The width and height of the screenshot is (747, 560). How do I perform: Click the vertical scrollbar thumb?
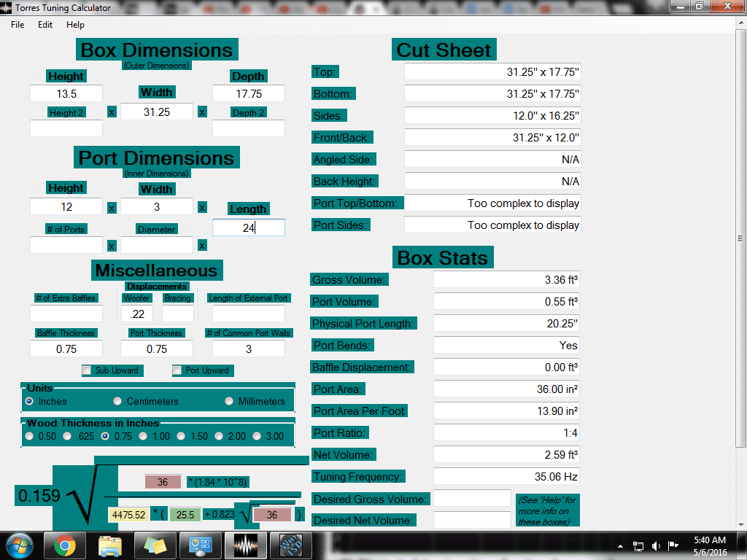click(x=741, y=238)
